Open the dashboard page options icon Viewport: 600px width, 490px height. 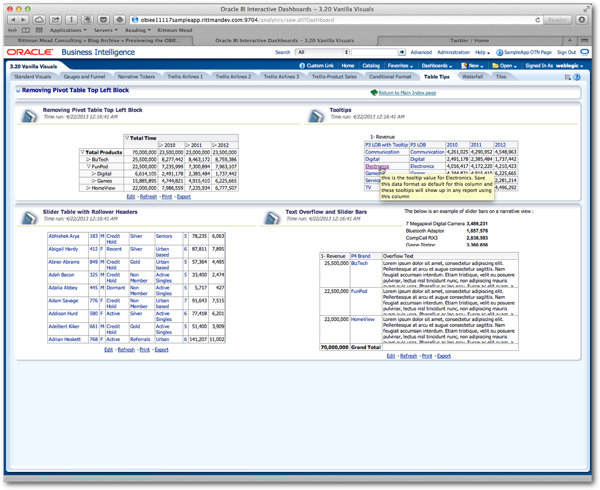point(567,77)
